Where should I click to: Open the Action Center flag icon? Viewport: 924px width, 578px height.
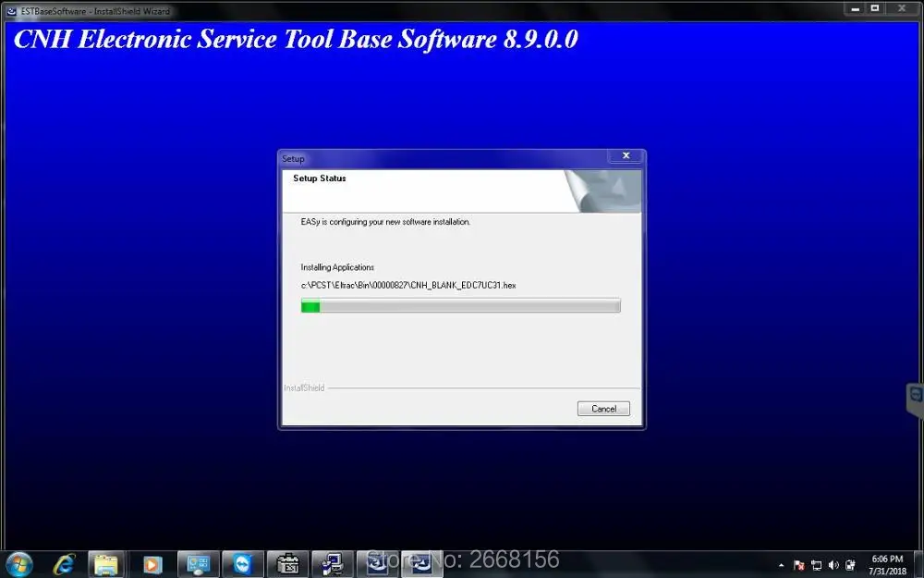pos(799,565)
